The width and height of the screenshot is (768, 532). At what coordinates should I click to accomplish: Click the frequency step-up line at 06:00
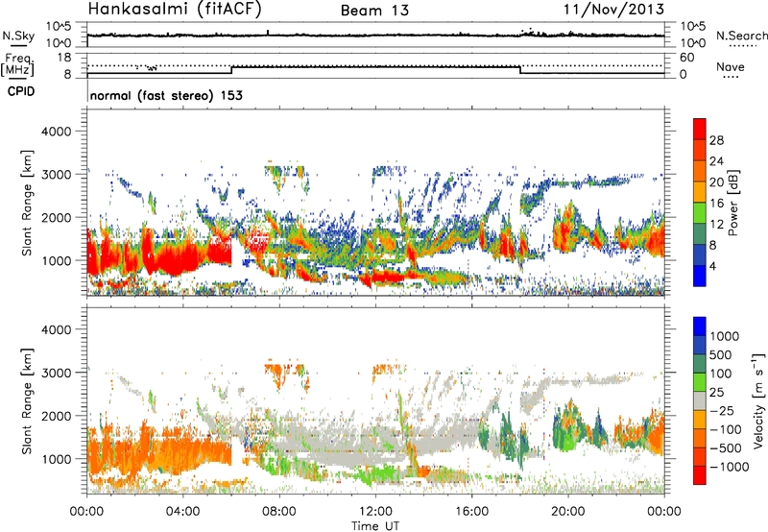click(231, 70)
